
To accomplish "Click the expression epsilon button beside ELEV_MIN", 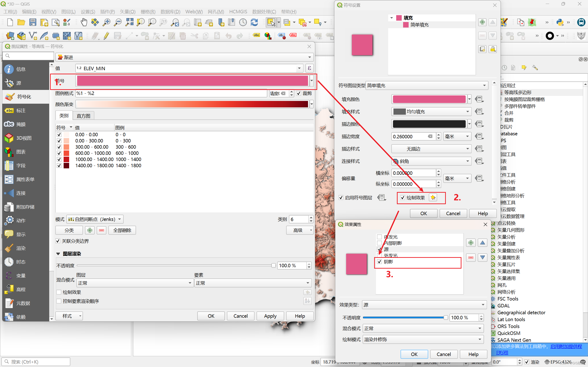I will click(309, 68).
